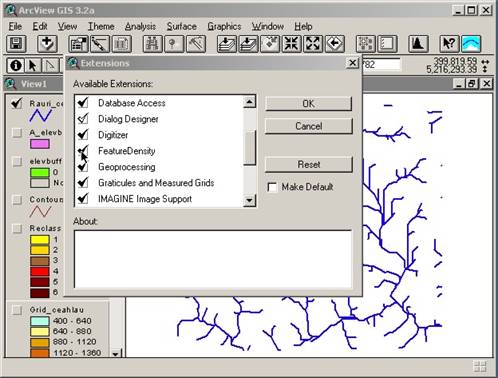Select the Identify tool
This screenshot has width=498, height=378.
pyautogui.click(x=16, y=65)
